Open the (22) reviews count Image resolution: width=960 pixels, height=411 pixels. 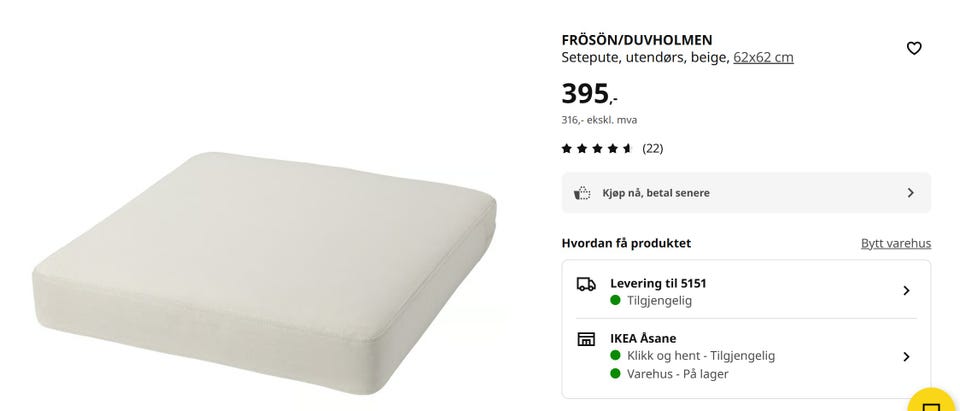pyautogui.click(x=653, y=148)
